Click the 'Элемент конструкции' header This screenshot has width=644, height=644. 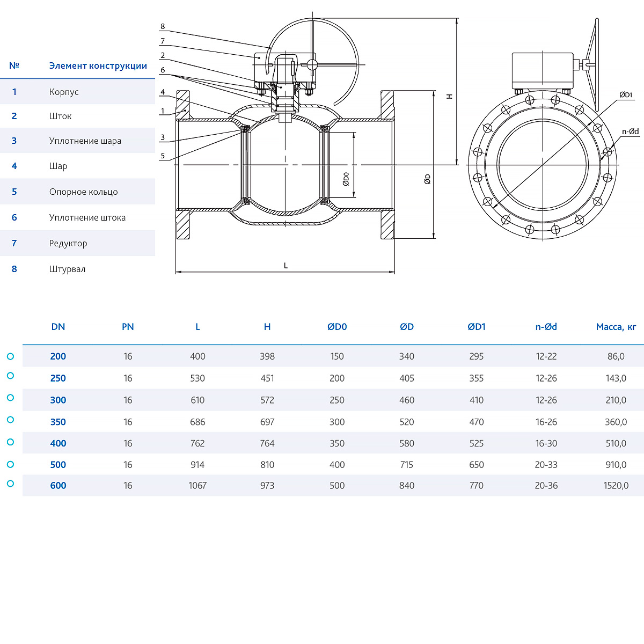[x=98, y=66]
